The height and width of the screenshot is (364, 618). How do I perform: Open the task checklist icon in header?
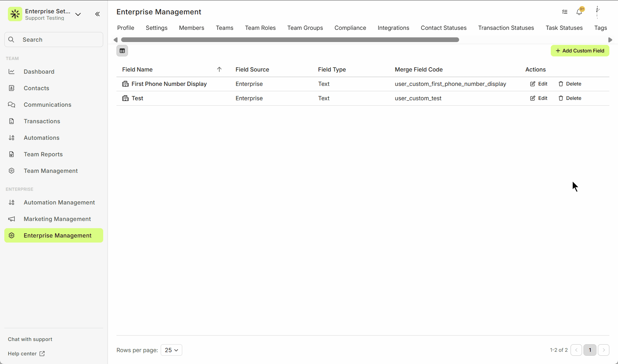coord(565,12)
